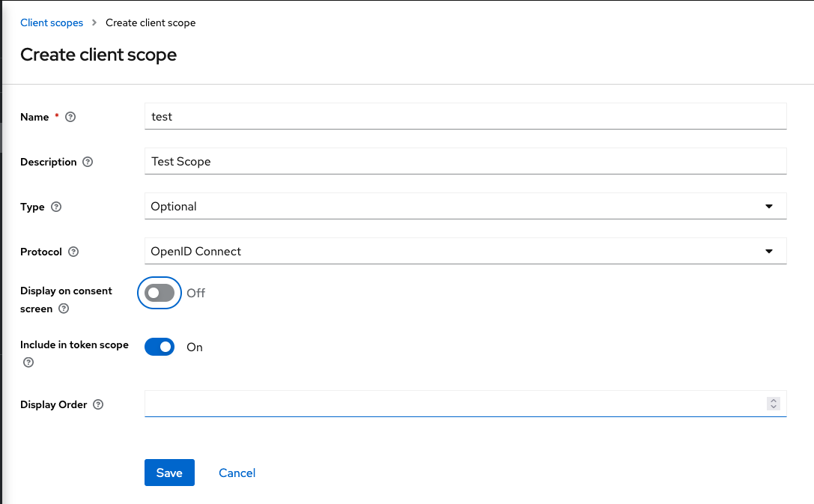Cancel creating the client scope
This screenshot has width=814, height=504.
[237, 473]
